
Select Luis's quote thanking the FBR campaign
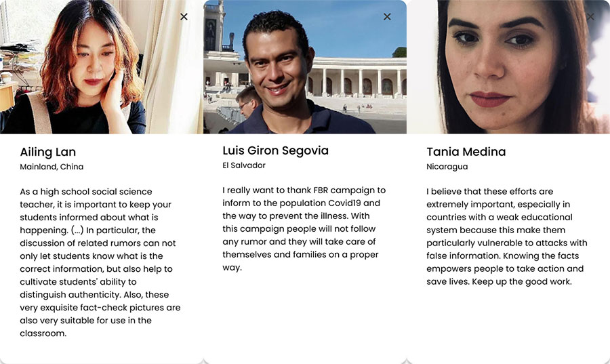(304, 228)
